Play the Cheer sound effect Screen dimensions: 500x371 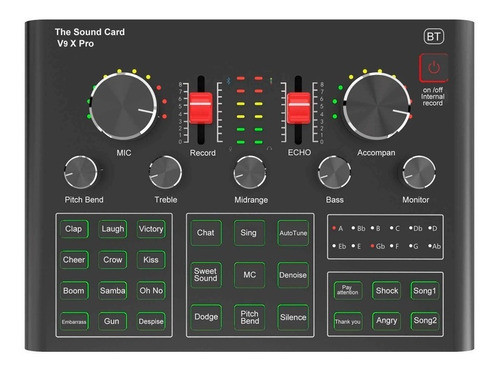point(74,260)
